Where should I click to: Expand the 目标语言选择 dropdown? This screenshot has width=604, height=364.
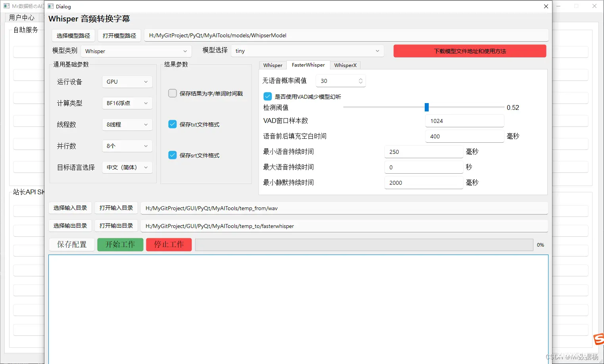click(x=127, y=167)
